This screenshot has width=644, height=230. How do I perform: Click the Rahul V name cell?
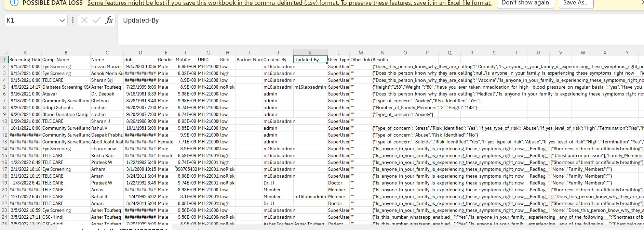pos(107,128)
